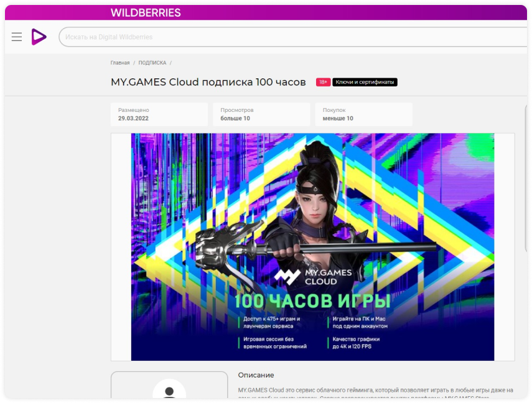Image resolution: width=532 pixels, height=403 pixels.
Task: Click the 18+ age badge
Action: point(323,82)
